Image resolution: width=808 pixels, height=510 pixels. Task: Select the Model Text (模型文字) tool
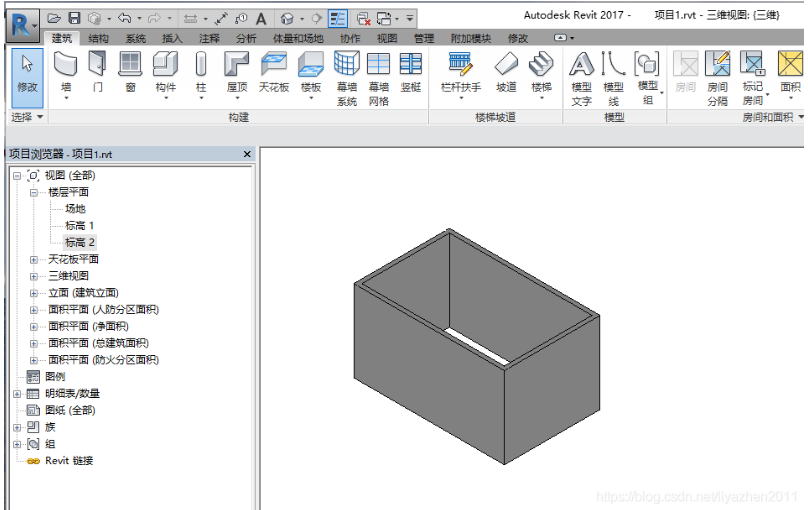(x=581, y=78)
